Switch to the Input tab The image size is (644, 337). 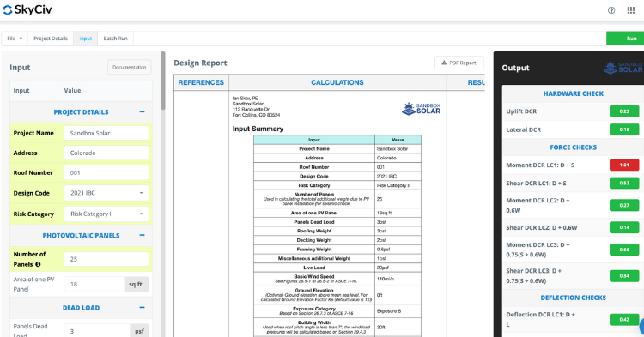[x=85, y=38]
